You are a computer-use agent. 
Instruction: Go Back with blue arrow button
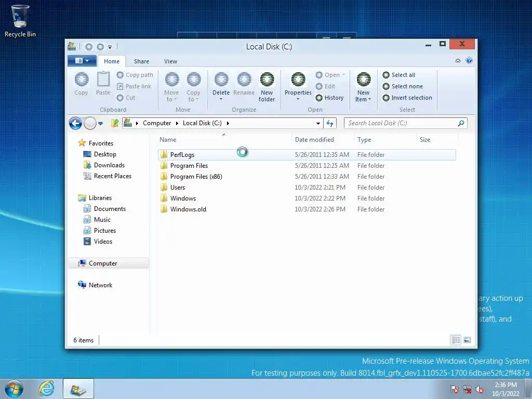(75, 123)
